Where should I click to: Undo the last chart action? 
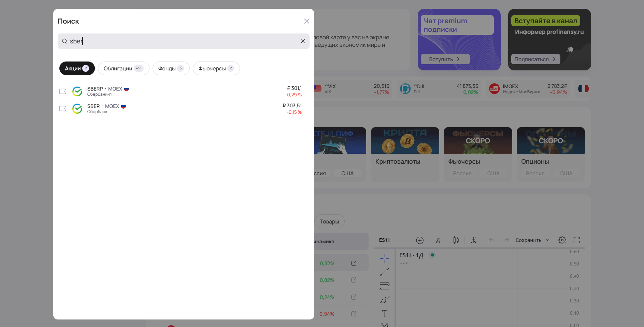click(x=492, y=240)
